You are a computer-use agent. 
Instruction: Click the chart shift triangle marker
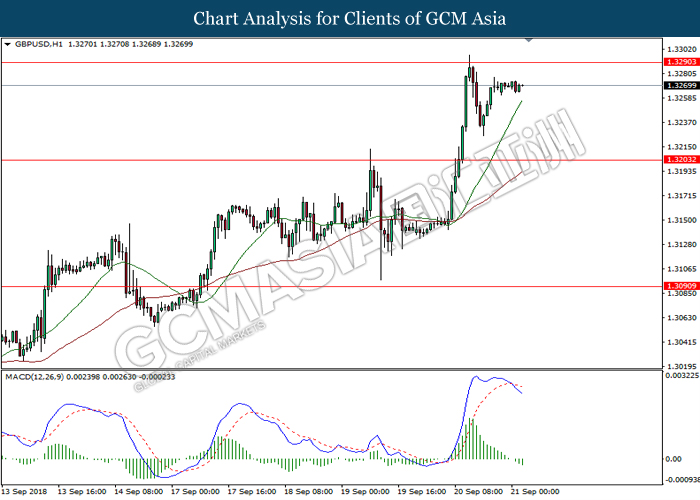coord(529,40)
